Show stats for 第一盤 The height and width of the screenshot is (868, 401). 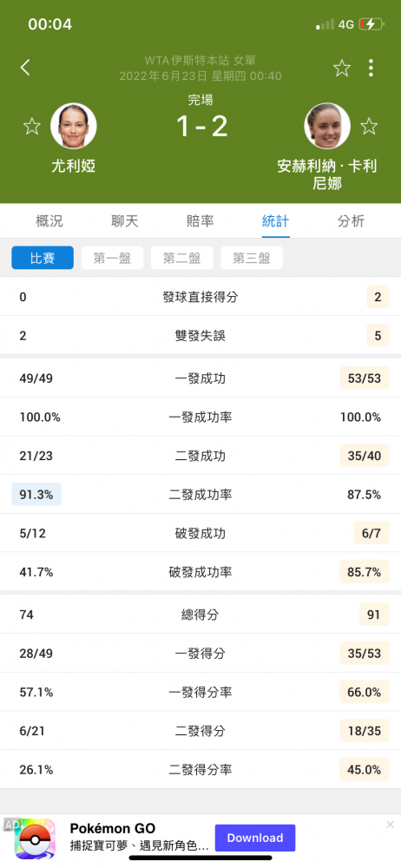pyautogui.click(x=113, y=258)
